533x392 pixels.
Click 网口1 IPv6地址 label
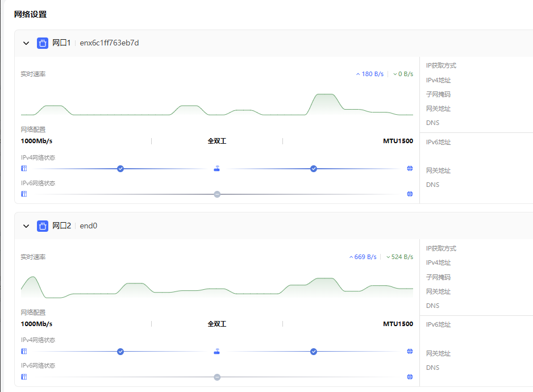[439, 142]
